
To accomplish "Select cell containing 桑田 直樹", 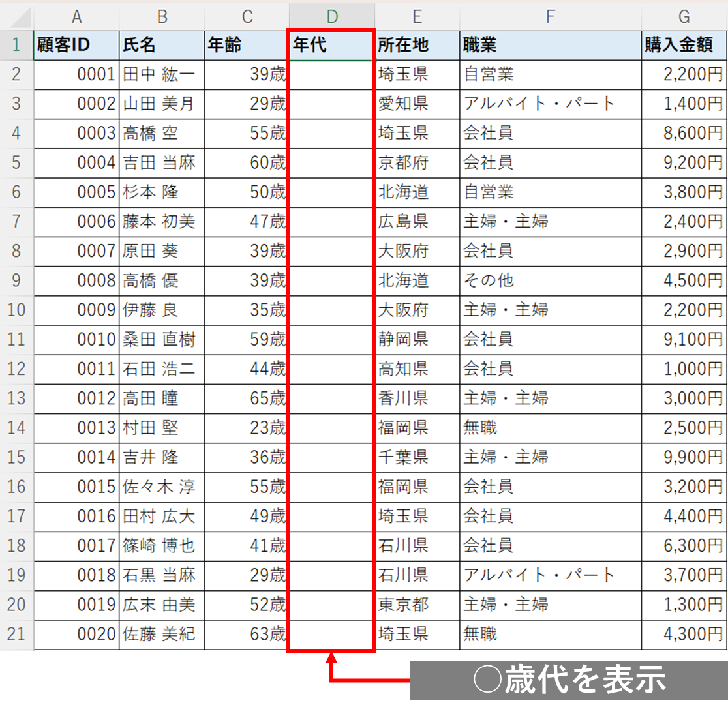I will pyautogui.click(x=162, y=340).
